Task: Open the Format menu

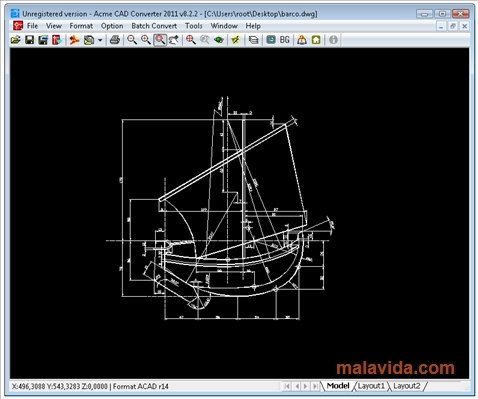Action: click(81, 26)
